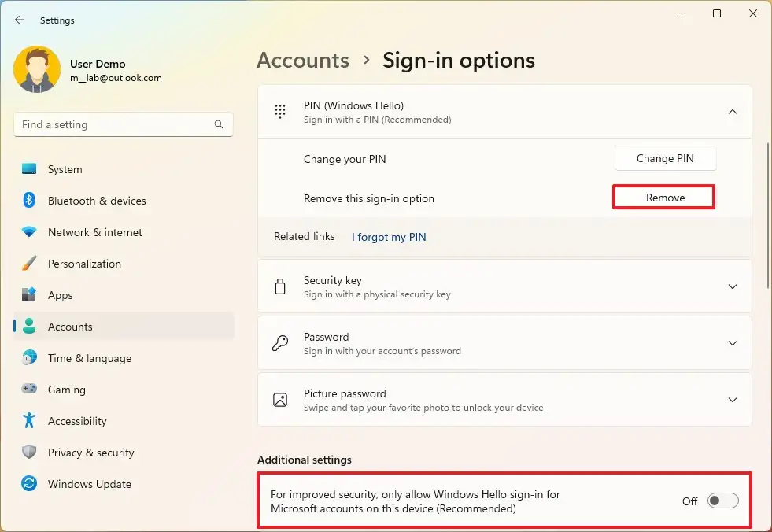Expand the Picture password section
The width and height of the screenshot is (772, 532).
[732, 399]
